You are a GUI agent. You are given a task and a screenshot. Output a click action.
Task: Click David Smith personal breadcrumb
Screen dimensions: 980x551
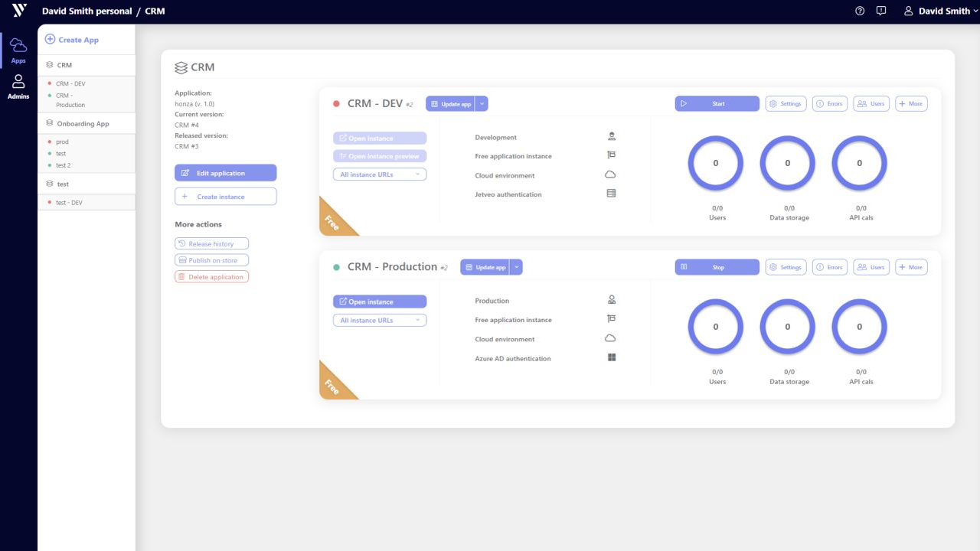pos(87,11)
